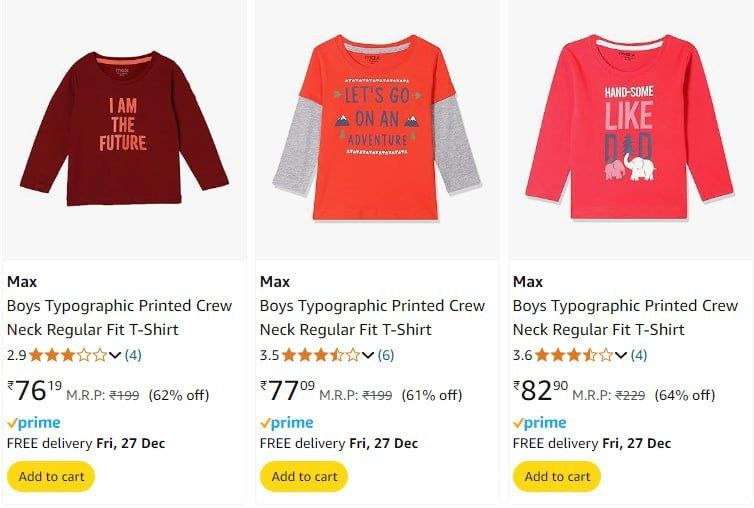The image size is (754, 508).
Task: Click the 2.9 star rating icons
Action: [67, 355]
